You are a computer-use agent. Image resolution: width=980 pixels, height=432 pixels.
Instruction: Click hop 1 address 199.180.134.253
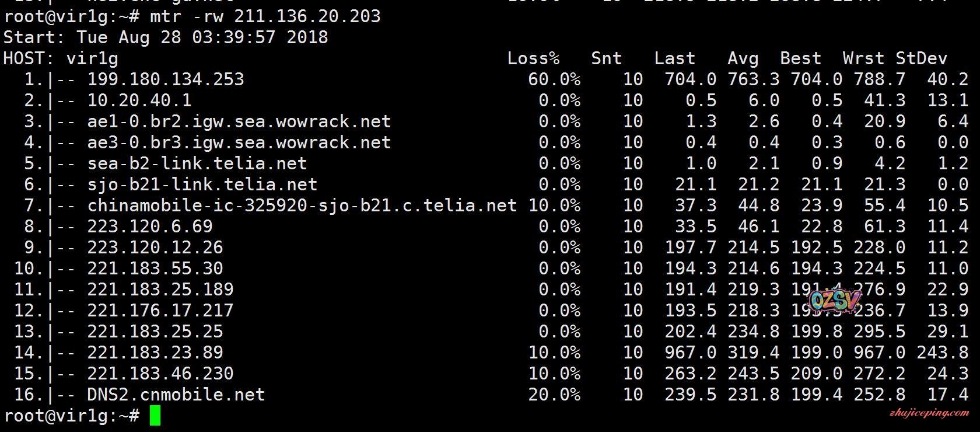(166, 79)
